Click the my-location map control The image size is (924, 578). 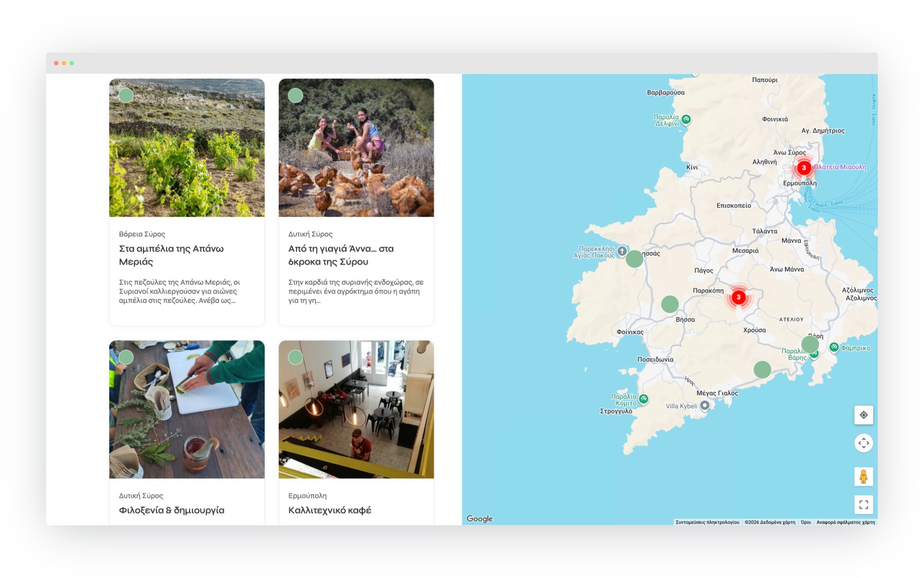[x=863, y=415]
